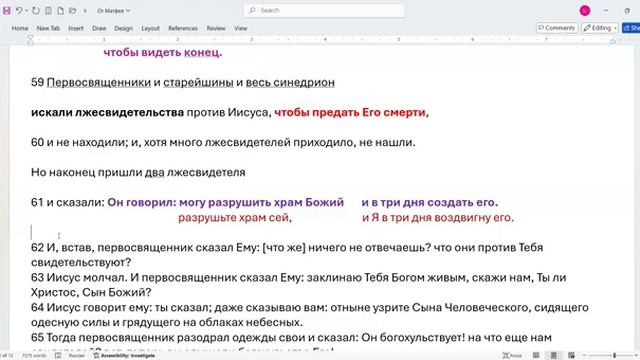Screen dimensions: 640x360
Task: Click the underlined word 'Первосвященники'
Action: pos(99,82)
